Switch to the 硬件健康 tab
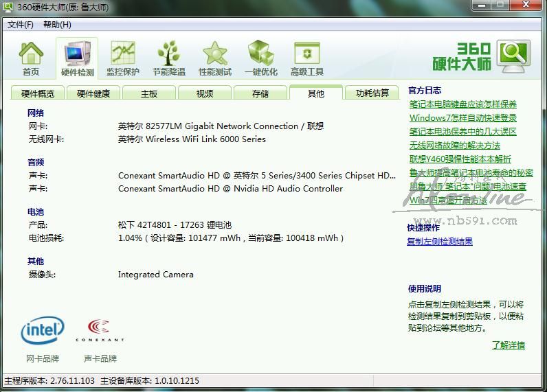The width and height of the screenshot is (547, 392). (x=93, y=93)
